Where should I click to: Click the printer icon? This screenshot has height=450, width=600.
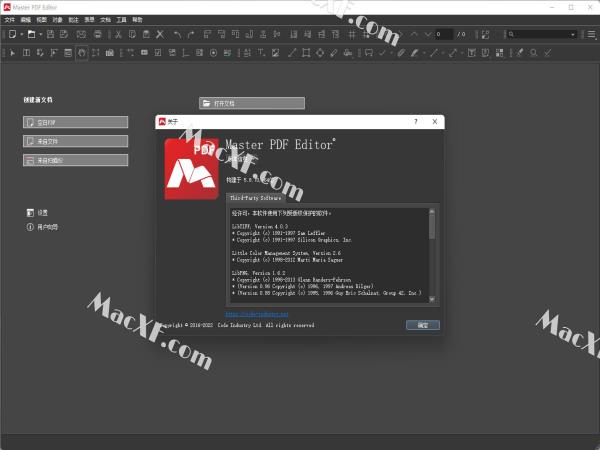98,34
